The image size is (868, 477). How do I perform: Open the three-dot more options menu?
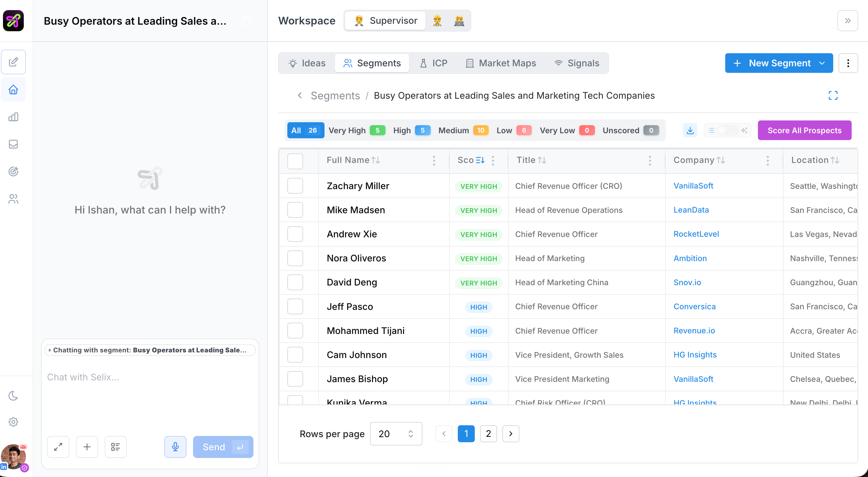(848, 63)
